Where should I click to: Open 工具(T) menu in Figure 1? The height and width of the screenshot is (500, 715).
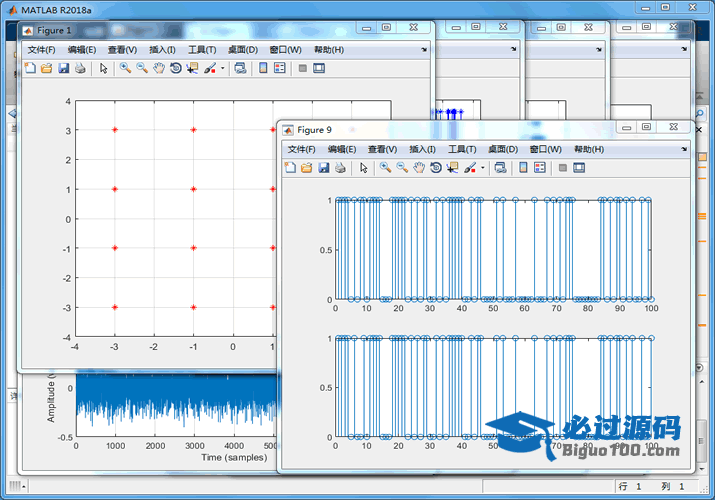[x=202, y=50]
